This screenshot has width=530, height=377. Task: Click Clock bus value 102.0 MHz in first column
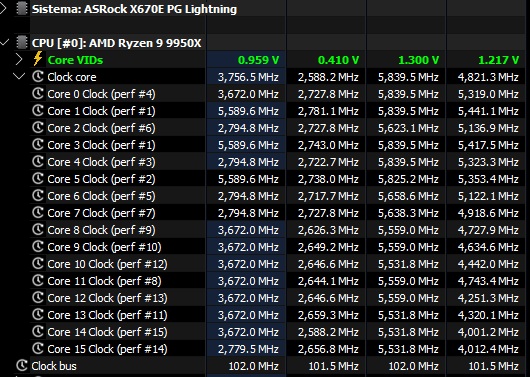pos(254,366)
